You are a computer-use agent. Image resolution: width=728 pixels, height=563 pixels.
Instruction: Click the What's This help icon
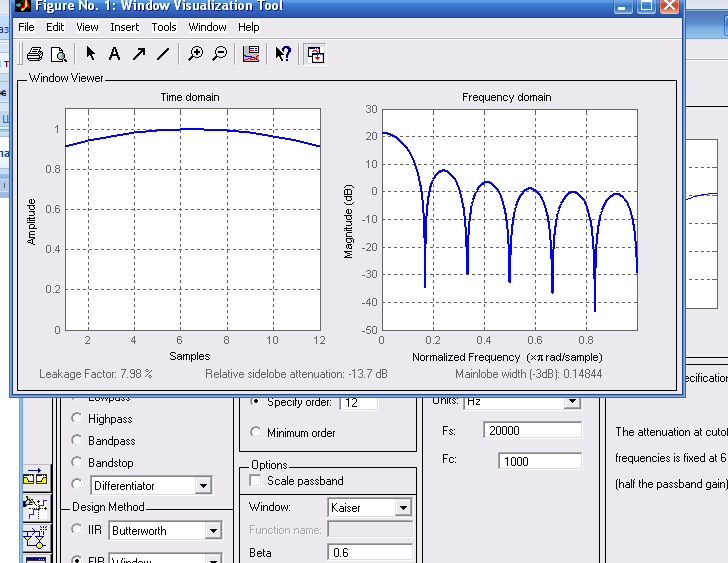tap(283, 54)
